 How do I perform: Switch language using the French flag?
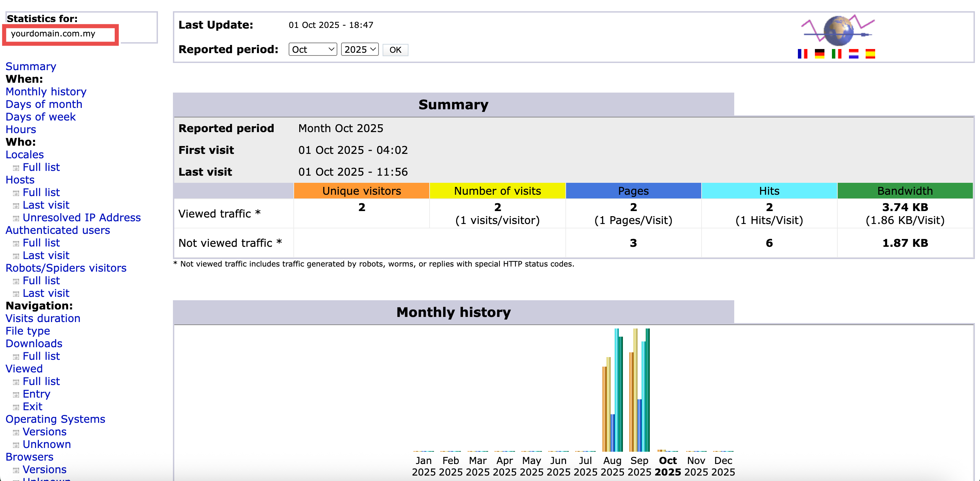click(802, 54)
